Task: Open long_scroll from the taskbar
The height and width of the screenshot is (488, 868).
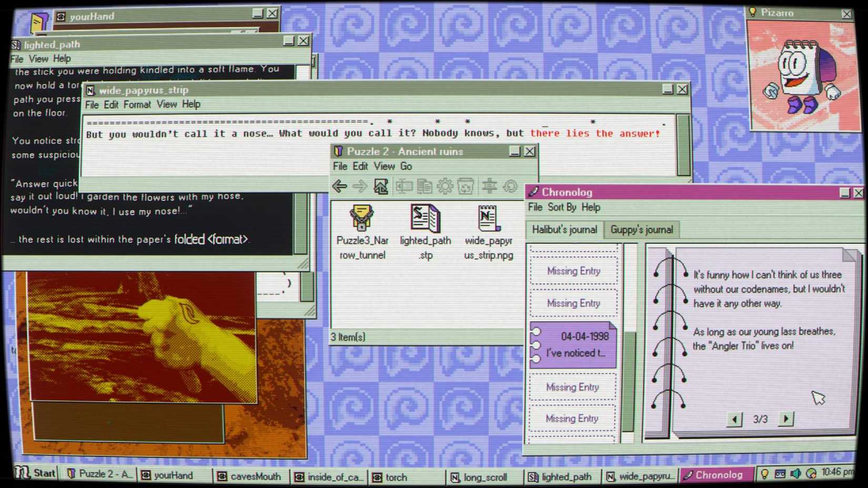Action: click(484, 477)
